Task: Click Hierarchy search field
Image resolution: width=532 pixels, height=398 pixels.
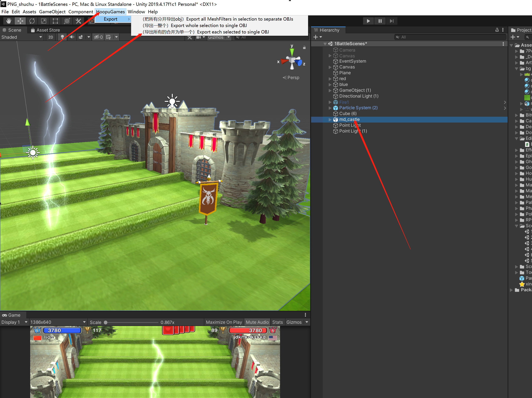Action: (x=450, y=37)
